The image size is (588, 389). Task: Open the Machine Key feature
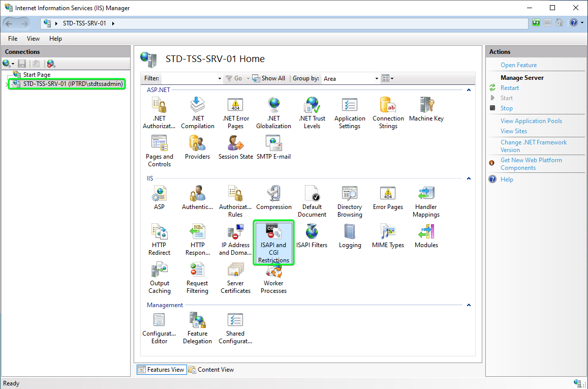pos(426,109)
